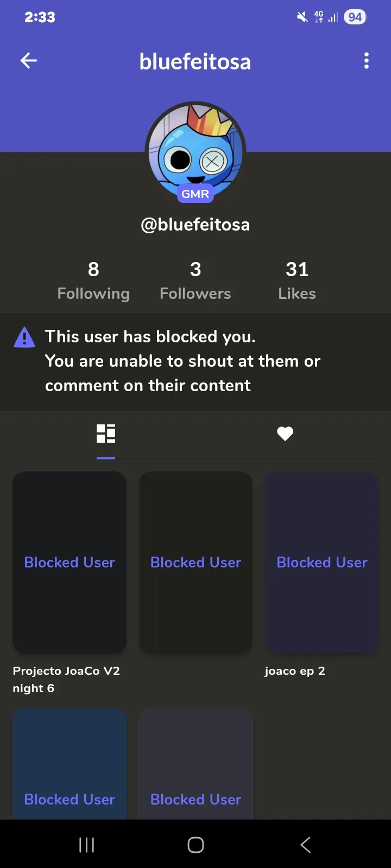Viewport: 391px width, 868px height.
Task: Open the joaco ep 2 card
Action: (322, 562)
